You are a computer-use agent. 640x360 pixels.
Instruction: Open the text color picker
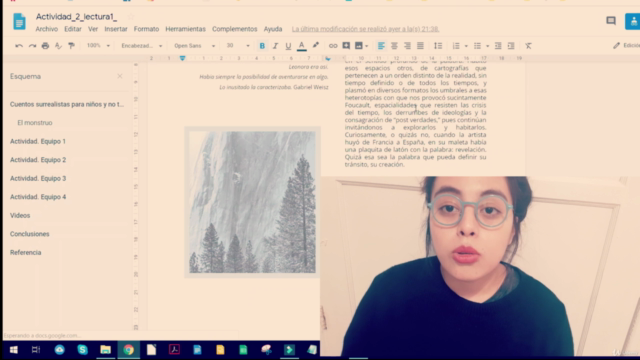coord(302,46)
